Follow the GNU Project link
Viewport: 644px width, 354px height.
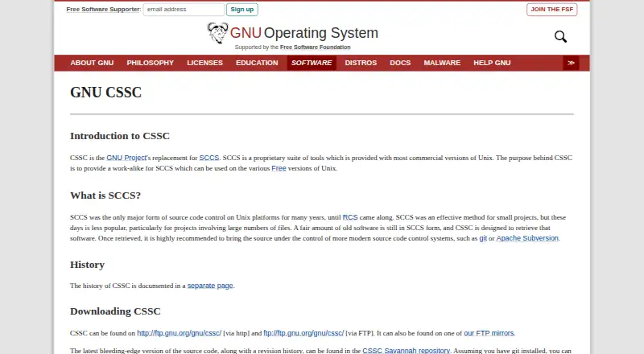(x=126, y=158)
